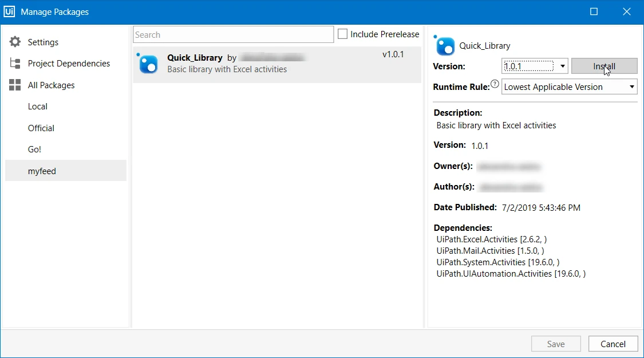The width and height of the screenshot is (644, 358).
Task: Click the UiPath.System.Activities dependency
Action: point(498,262)
